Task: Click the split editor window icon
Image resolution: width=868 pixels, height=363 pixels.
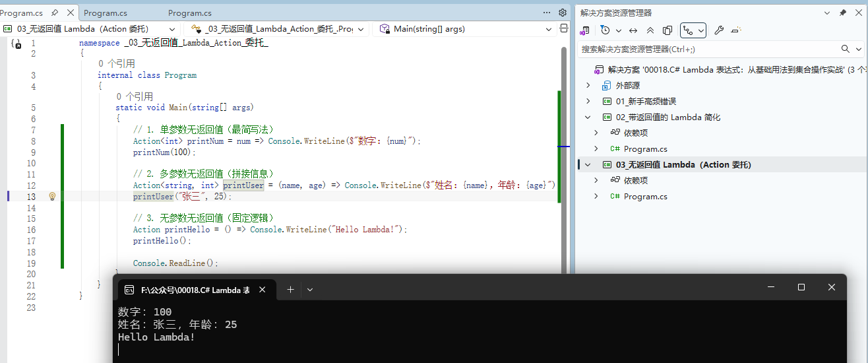Action: pyautogui.click(x=564, y=28)
